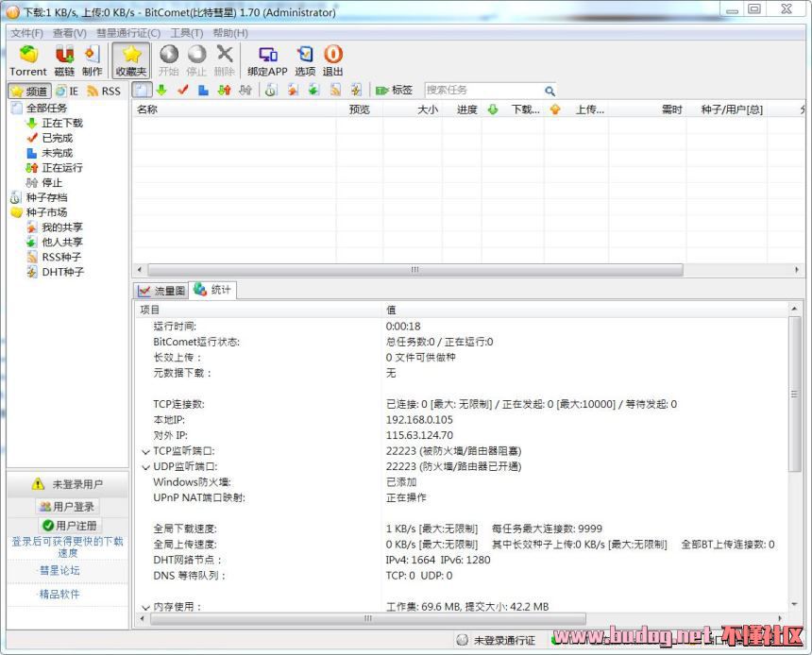Toggle the stopped tasks filter icon

point(245,90)
